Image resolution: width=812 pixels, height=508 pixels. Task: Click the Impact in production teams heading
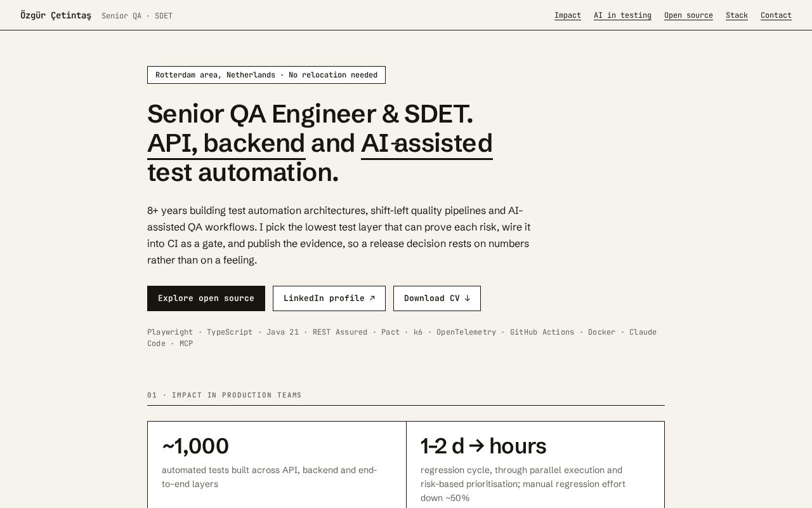click(x=225, y=395)
